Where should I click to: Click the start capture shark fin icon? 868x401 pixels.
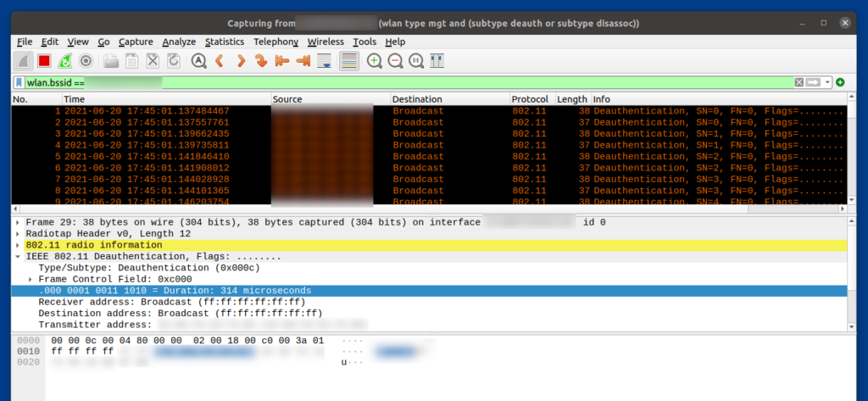click(x=24, y=61)
